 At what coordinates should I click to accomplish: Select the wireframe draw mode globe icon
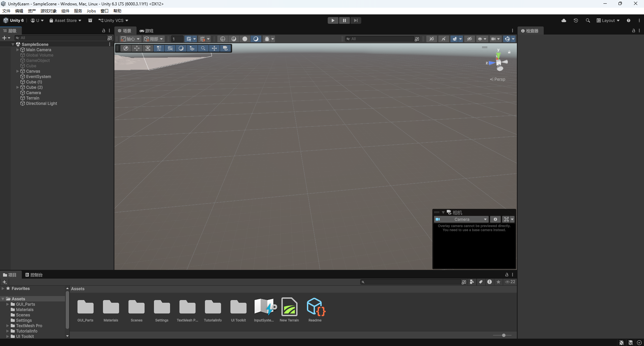223,39
